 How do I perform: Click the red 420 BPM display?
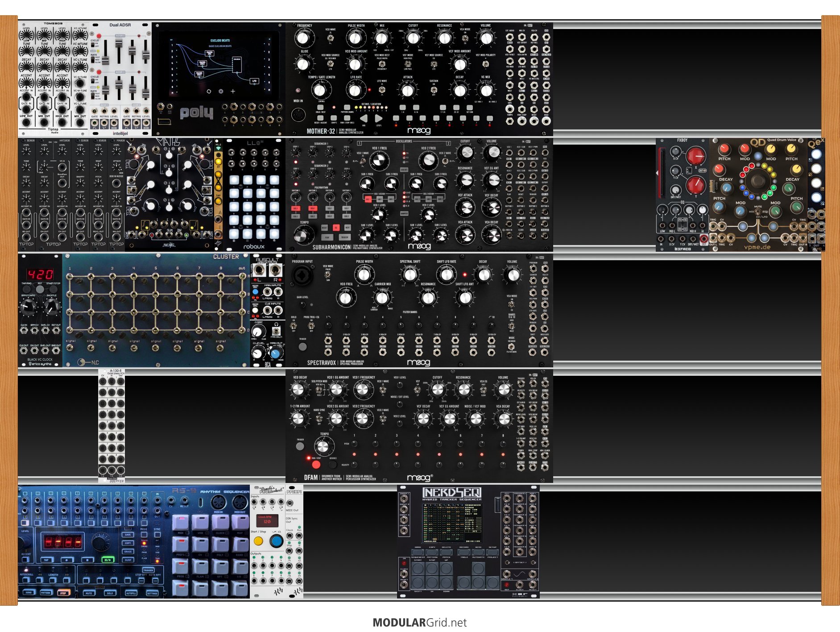coord(40,274)
